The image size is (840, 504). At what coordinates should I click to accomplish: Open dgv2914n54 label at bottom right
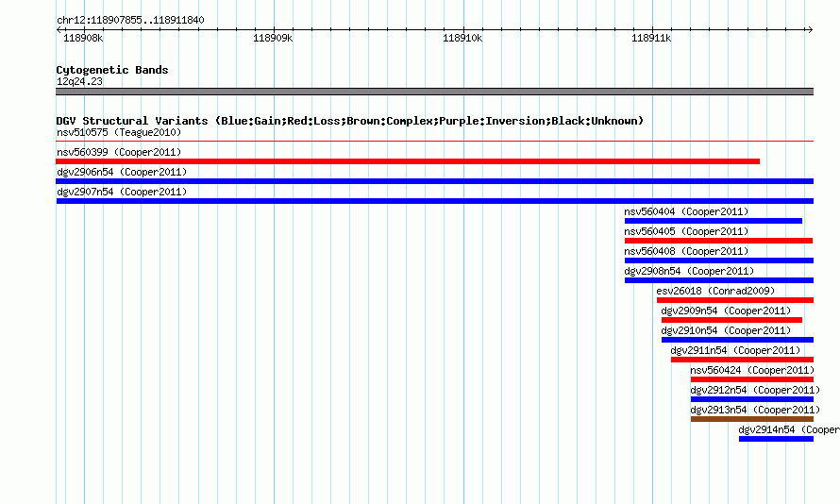(789, 429)
